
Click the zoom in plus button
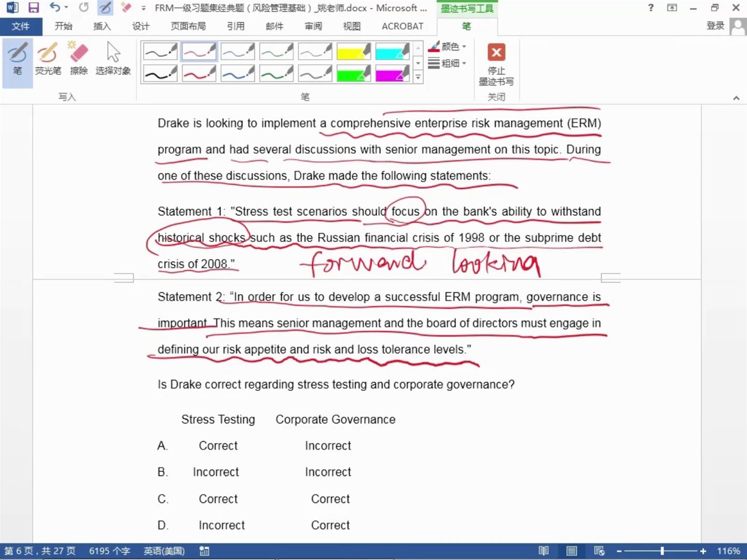tap(703, 551)
